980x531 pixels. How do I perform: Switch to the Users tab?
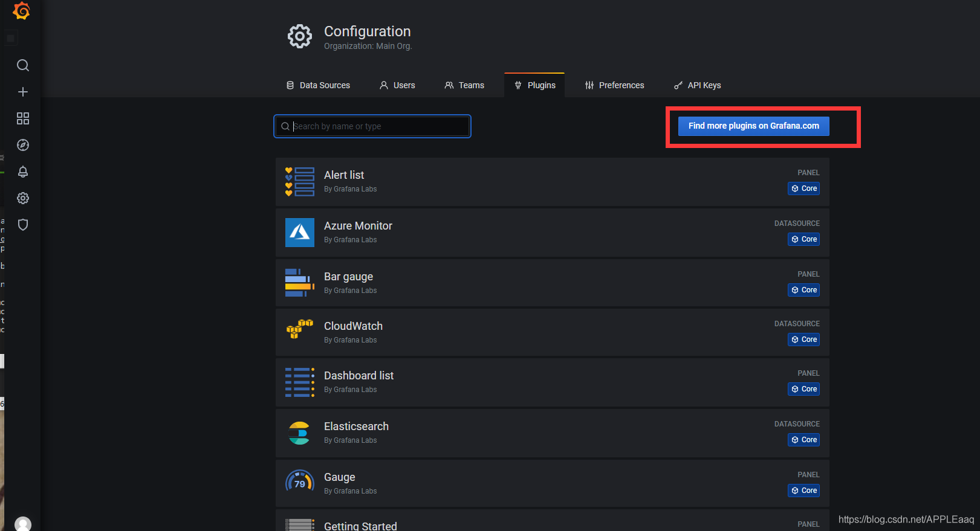tap(397, 85)
